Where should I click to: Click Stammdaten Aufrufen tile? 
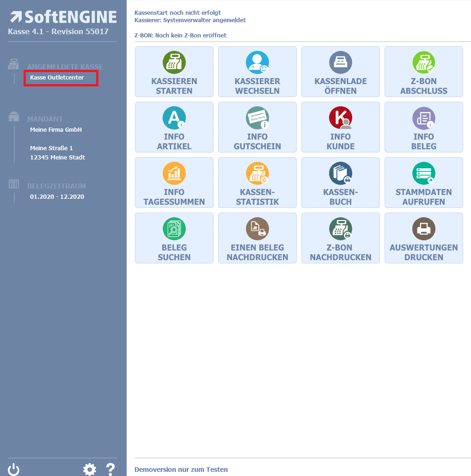[x=424, y=183]
